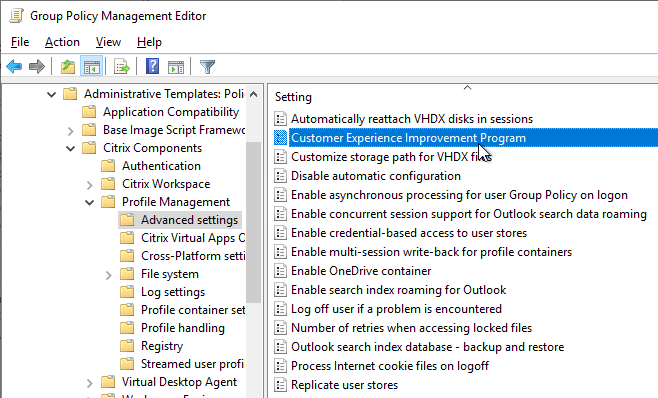Click icon beside Number of retries setting

pos(280,328)
